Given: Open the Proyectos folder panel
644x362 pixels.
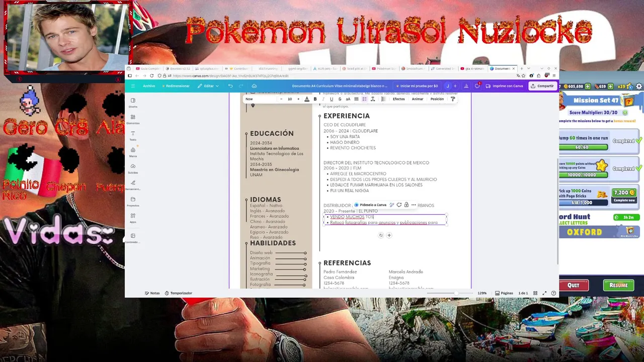Looking at the screenshot, I should pyautogui.click(x=133, y=201).
